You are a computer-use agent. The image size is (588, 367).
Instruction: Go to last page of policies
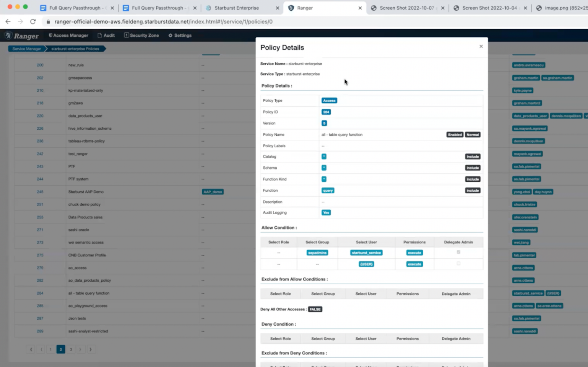91,349
